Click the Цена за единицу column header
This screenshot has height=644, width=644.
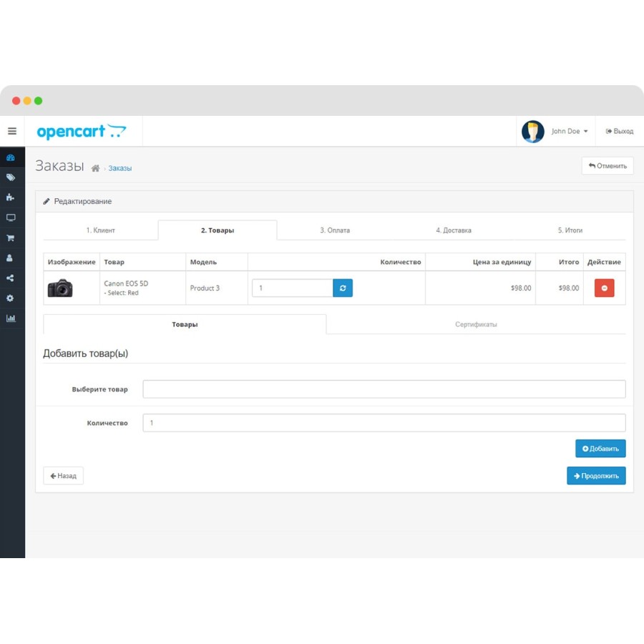pyautogui.click(x=502, y=262)
